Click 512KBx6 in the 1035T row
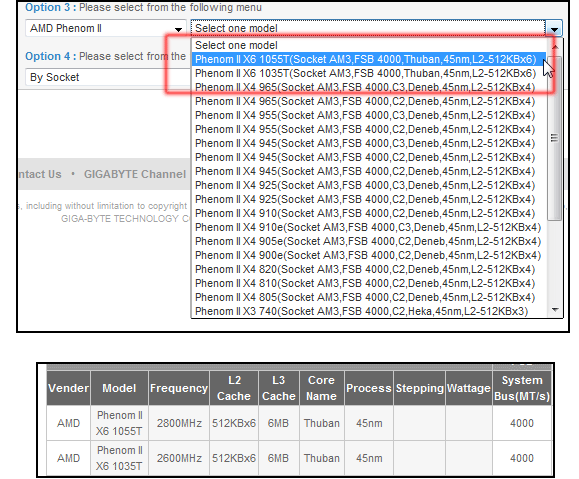The height and width of the screenshot is (479, 579). tap(234, 458)
